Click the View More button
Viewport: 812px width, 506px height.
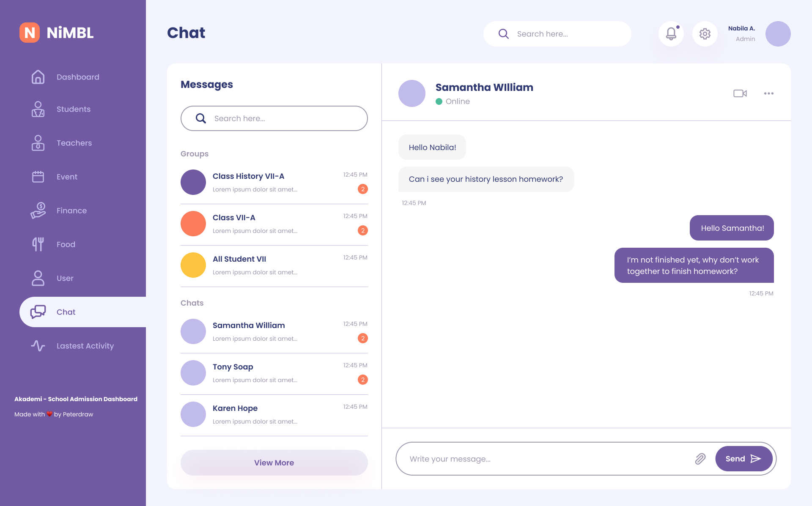[274, 462]
